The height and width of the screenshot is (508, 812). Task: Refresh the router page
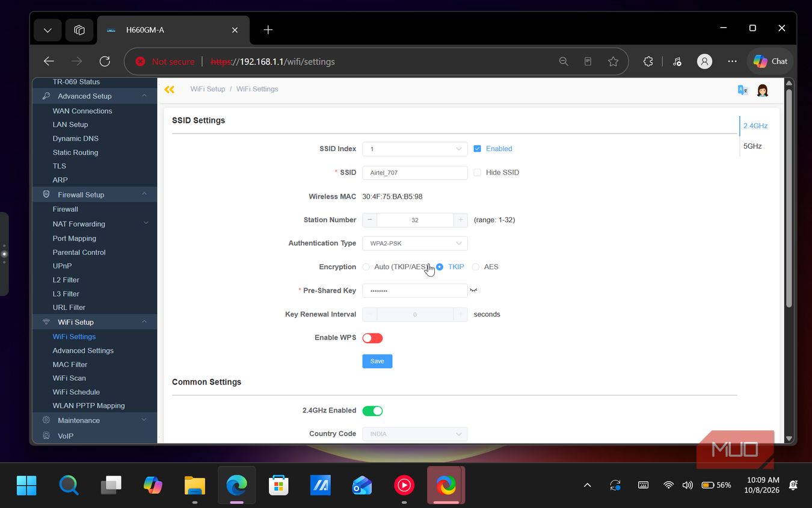(x=105, y=61)
